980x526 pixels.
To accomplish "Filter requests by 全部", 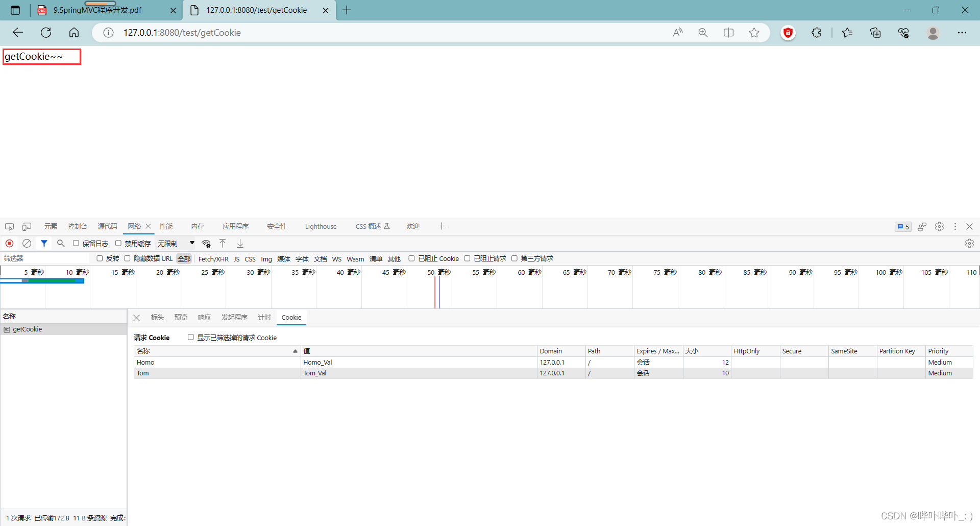I will [184, 259].
